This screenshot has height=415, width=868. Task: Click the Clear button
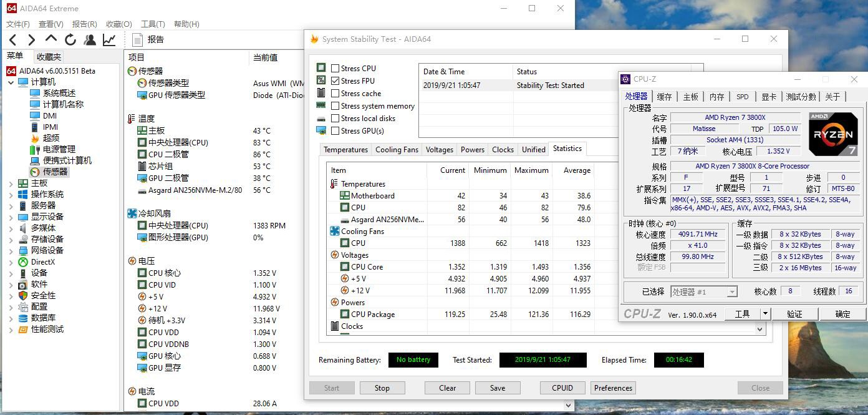[447, 388]
